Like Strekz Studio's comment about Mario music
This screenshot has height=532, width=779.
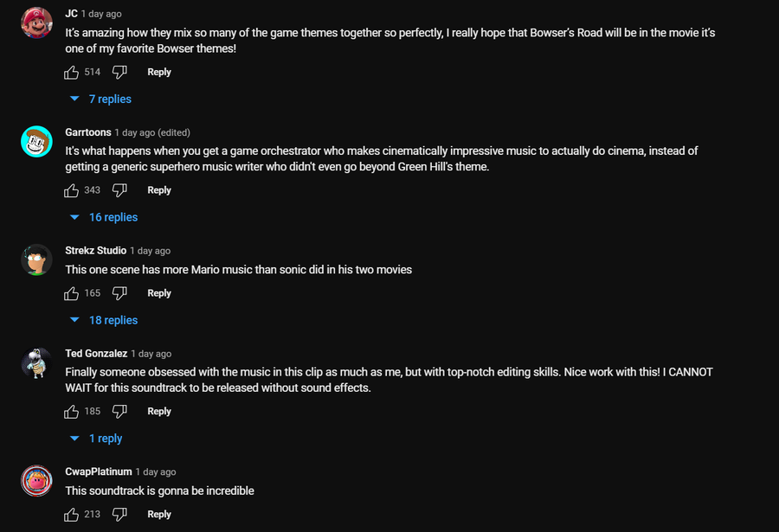[x=72, y=293]
